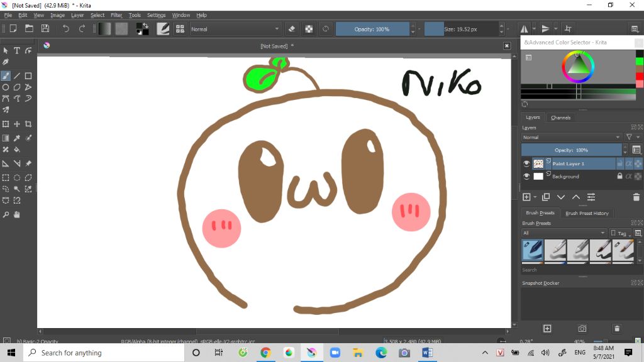Open an existing document from toolbar

pyautogui.click(x=29, y=29)
